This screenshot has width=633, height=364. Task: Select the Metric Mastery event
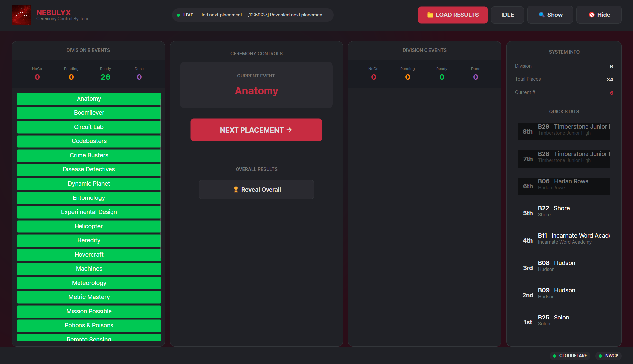pos(89,297)
